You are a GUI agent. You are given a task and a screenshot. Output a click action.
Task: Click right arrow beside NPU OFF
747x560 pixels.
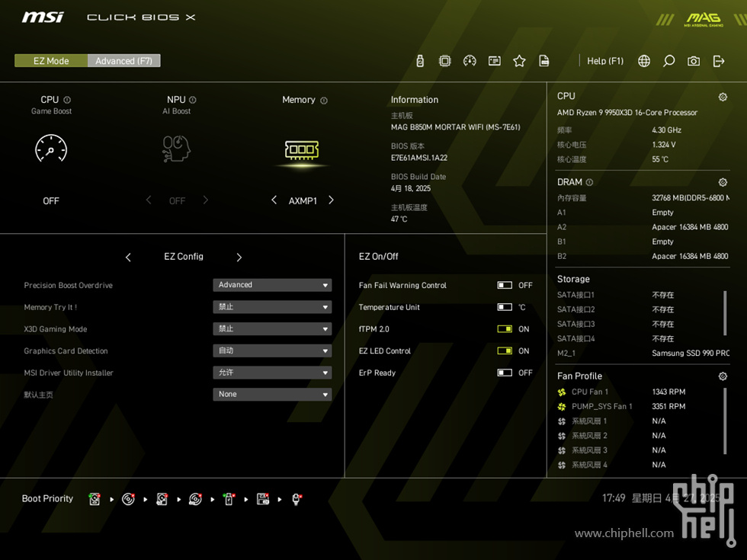[206, 200]
